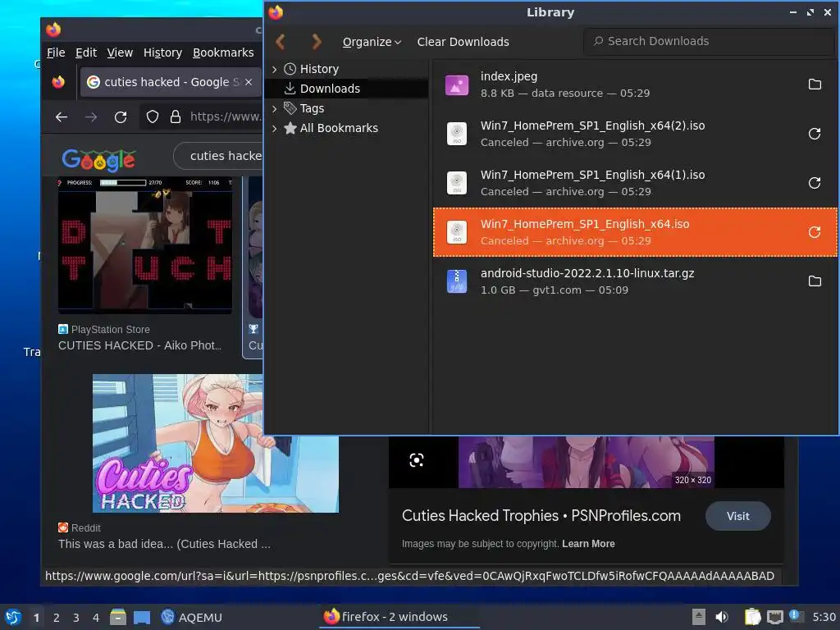Viewport: 840px width, 630px height.
Task: Open the File menu in Firefox
Action: 56,52
